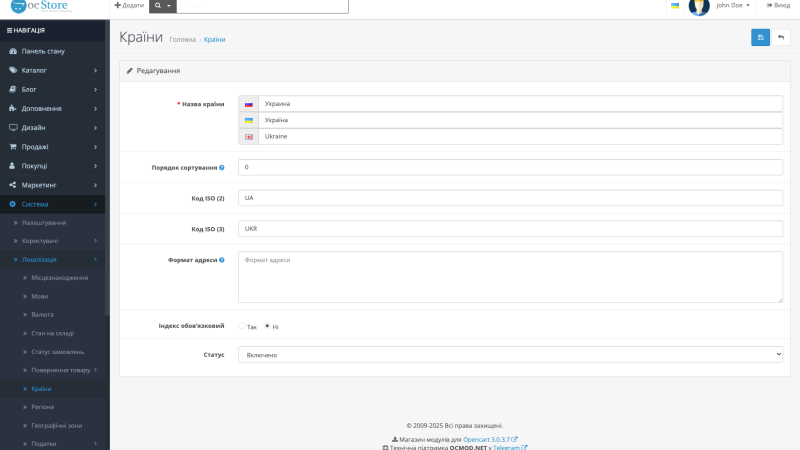Click the save floppy-disk button
Viewport: 800px width, 450px height.
(760, 37)
